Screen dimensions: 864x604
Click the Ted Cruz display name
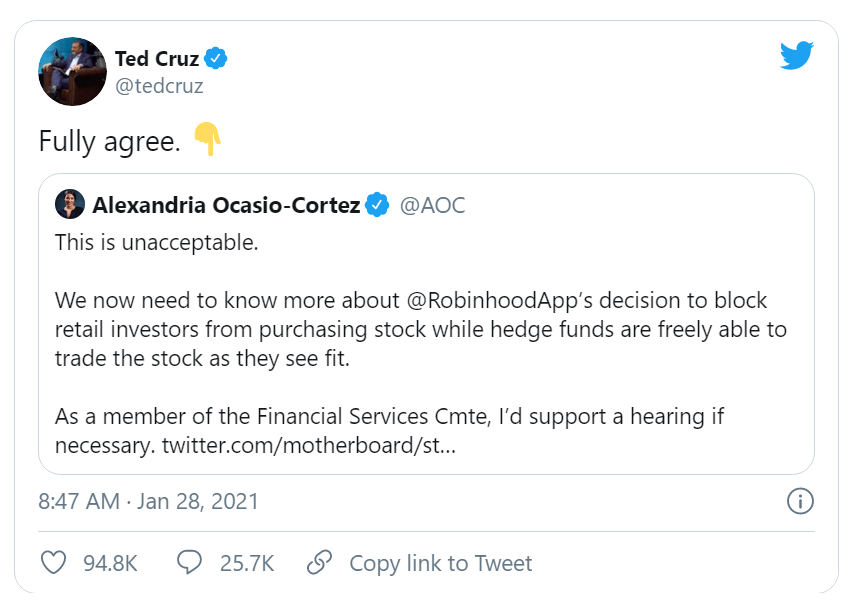coord(157,59)
